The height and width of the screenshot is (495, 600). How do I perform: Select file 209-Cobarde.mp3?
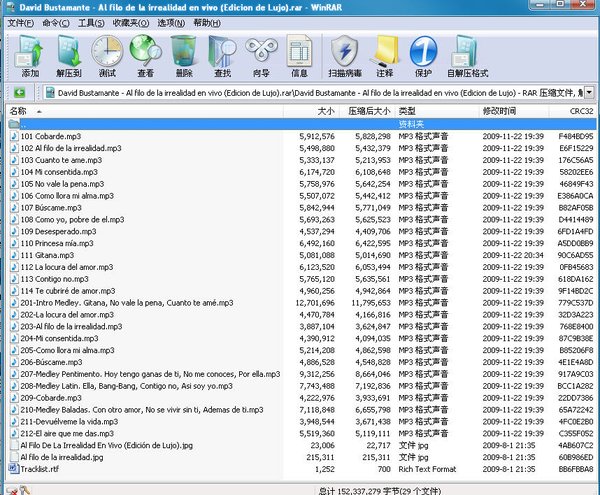click(51, 397)
